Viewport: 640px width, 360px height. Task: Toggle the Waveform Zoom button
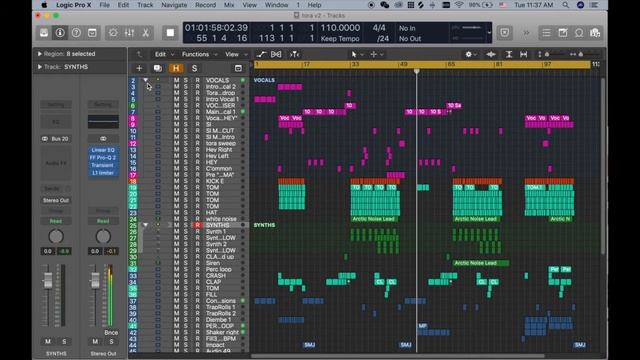coord(491,54)
